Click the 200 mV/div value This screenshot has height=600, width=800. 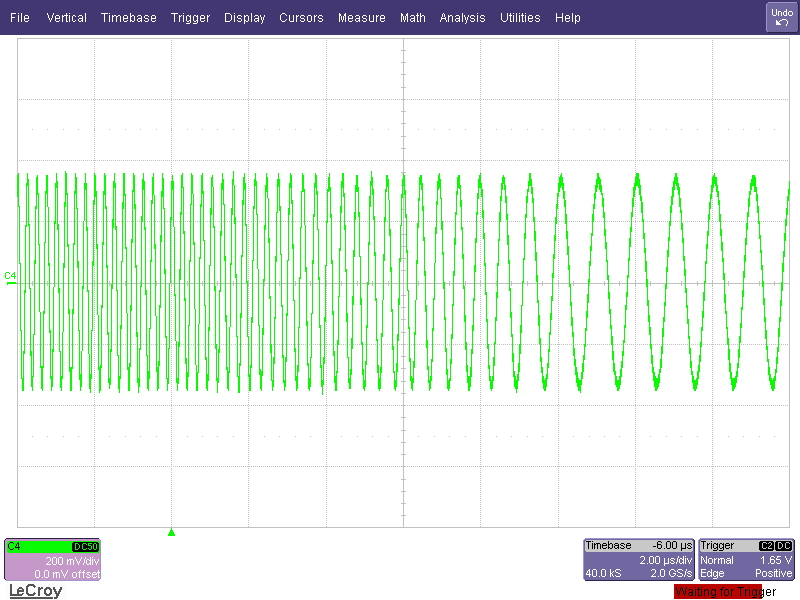[x=72, y=561]
